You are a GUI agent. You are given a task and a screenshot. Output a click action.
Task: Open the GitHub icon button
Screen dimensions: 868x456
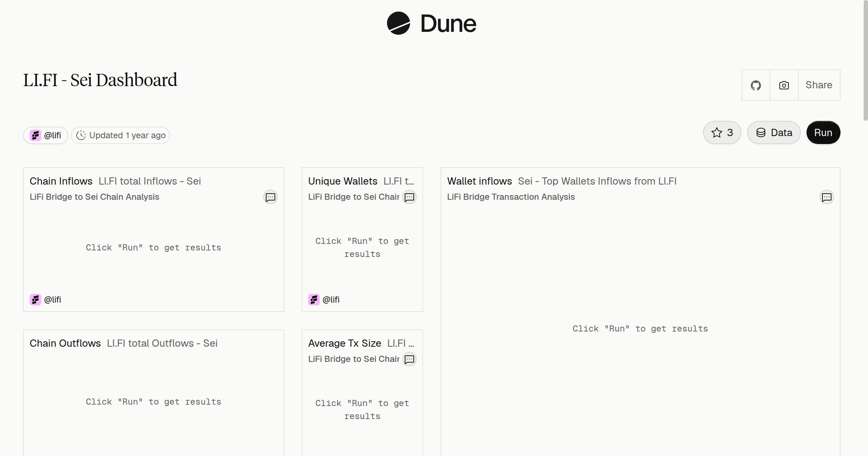(756, 85)
